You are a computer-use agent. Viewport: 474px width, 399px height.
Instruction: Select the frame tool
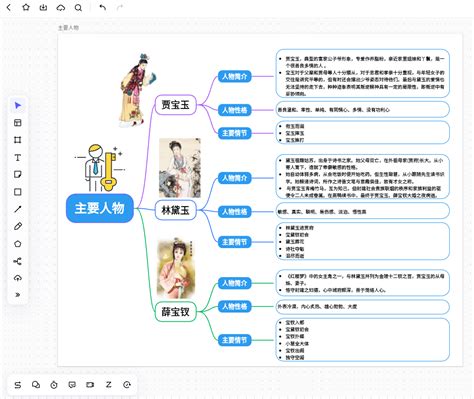(18, 140)
